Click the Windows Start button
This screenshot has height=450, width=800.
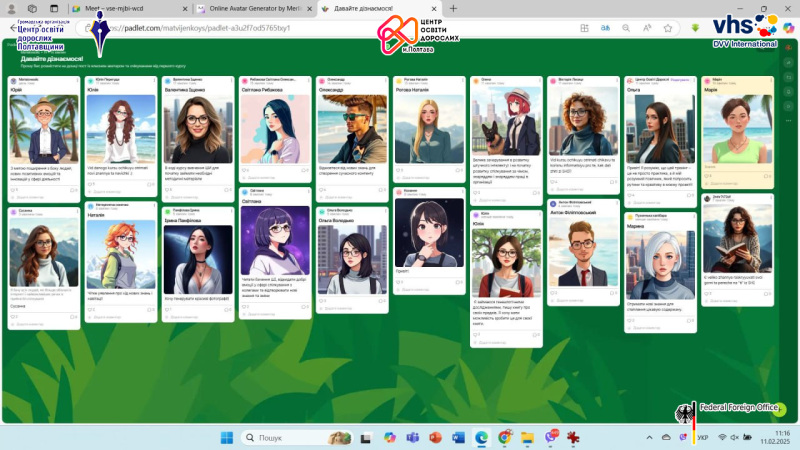pos(226,438)
